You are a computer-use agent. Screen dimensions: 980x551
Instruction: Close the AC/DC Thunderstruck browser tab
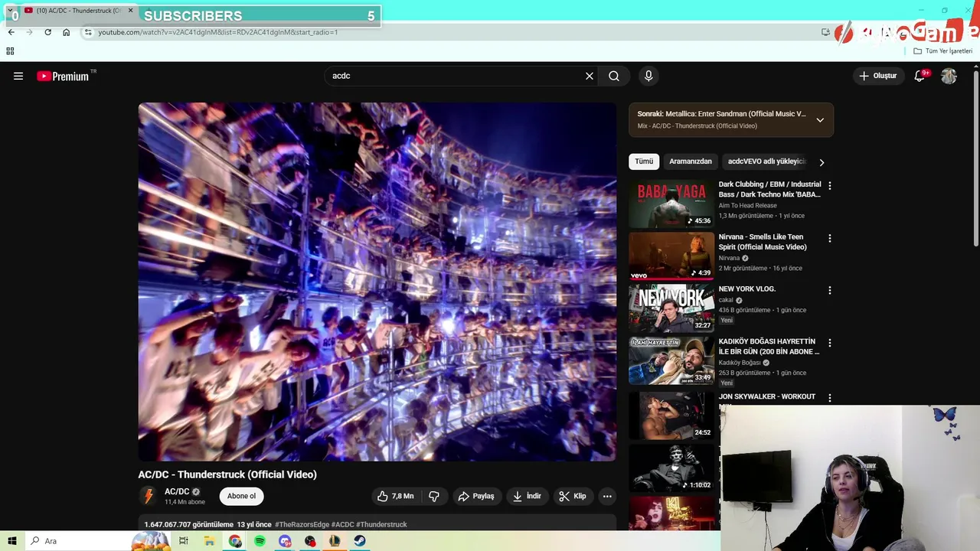130,11
